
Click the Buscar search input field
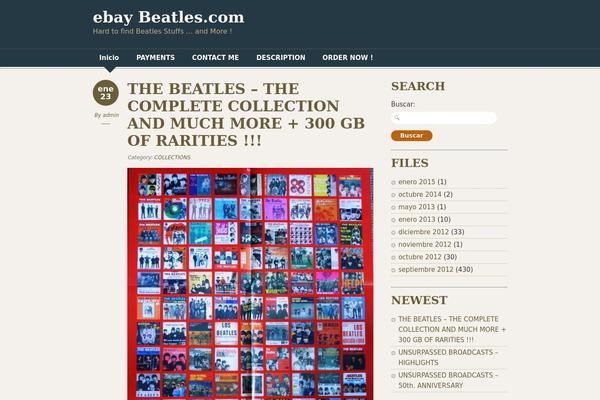click(x=444, y=118)
